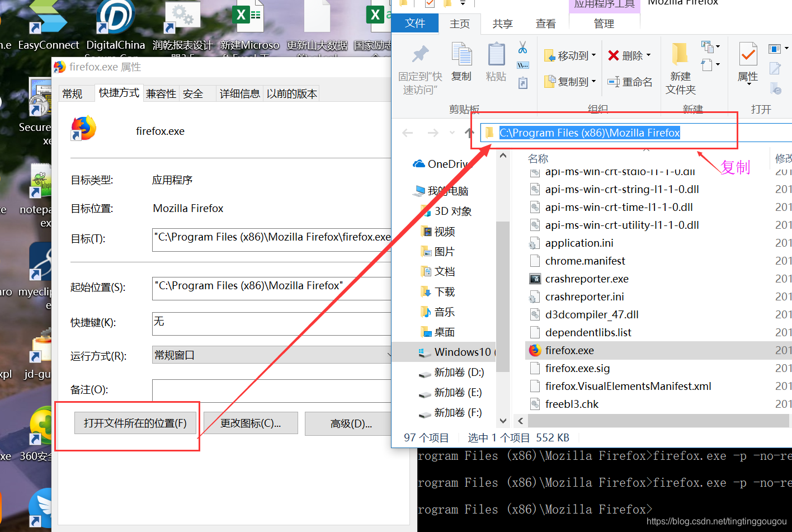792x532 pixels.
Task: Click the Properties checkmark icon in ribbon
Action: [x=748, y=54]
